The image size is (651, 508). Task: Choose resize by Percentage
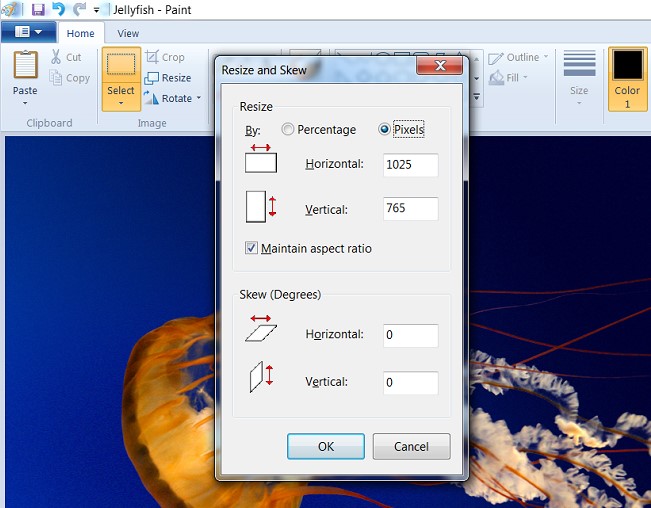coord(318,129)
